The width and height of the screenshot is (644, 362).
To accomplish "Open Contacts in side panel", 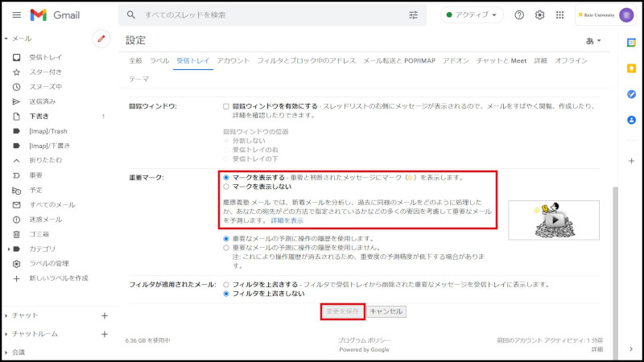I will pyautogui.click(x=631, y=120).
